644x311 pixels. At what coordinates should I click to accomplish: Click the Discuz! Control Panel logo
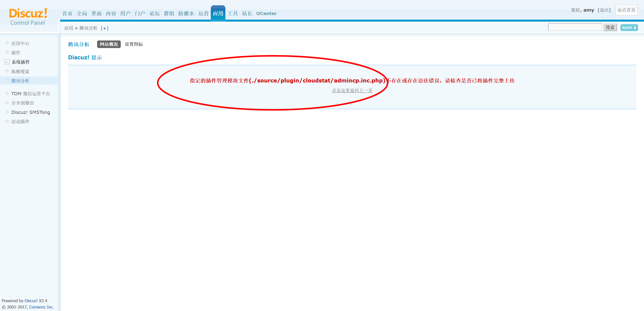pyautogui.click(x=28, y=17)
